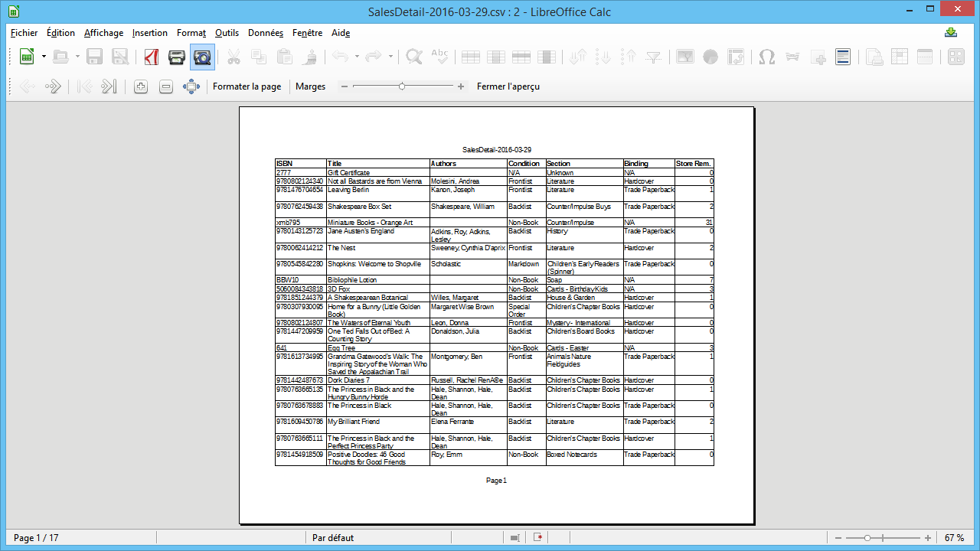Click the AutoFilter funnel icon
Viewport: 980px width, 551px height.
tap(654, 57)
